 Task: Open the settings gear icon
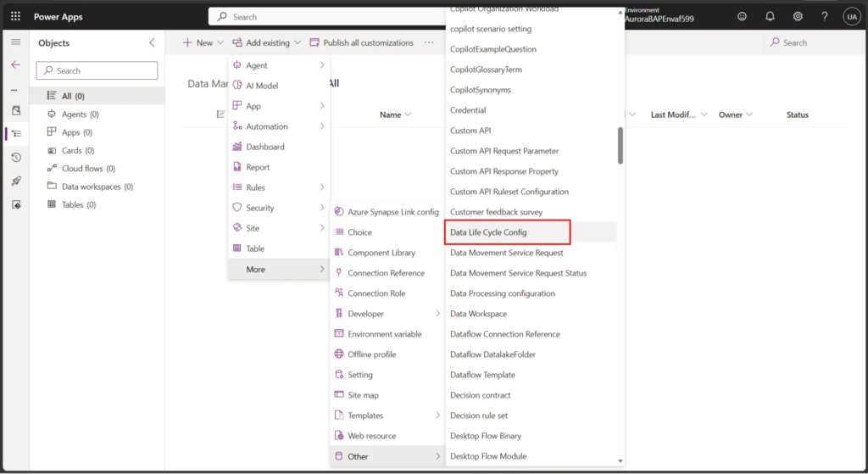pos(797,17)
